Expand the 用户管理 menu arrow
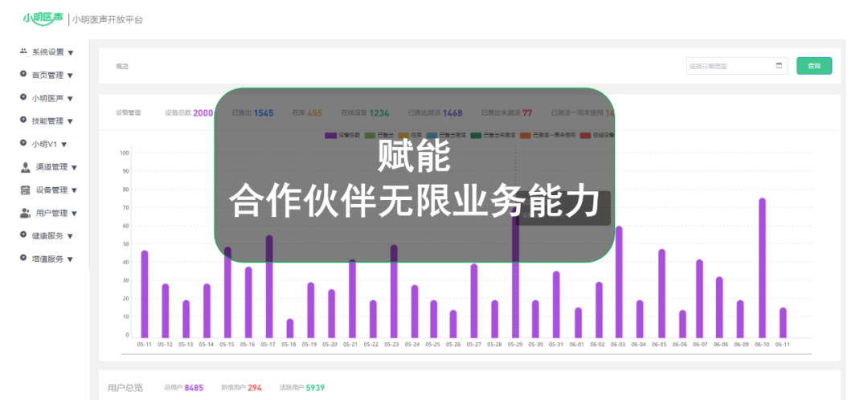Screen dimensions: 868x400 click(74, 214)
